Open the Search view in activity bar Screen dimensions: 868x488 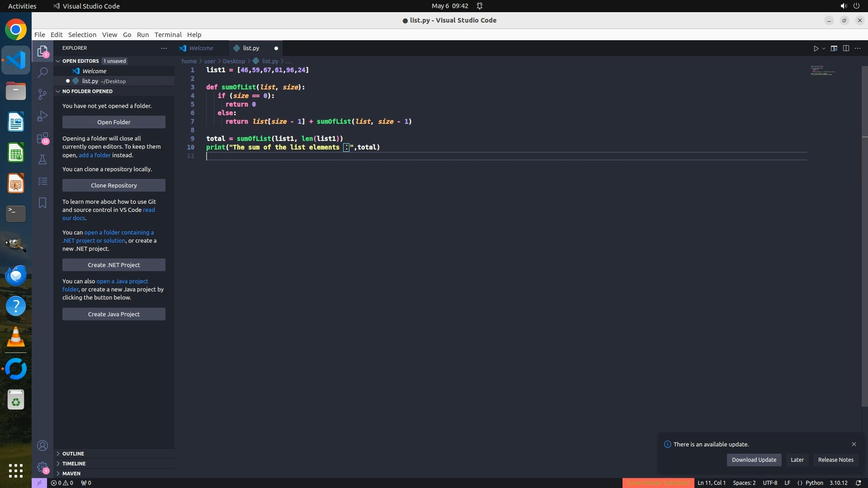coord(42,72)
